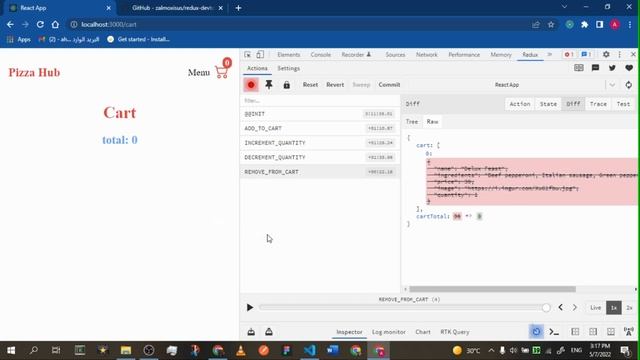Image resolution: width=640 pixels, height=360 pixels.
Task: Click the Reset button
Action: (x=310, y=85)
